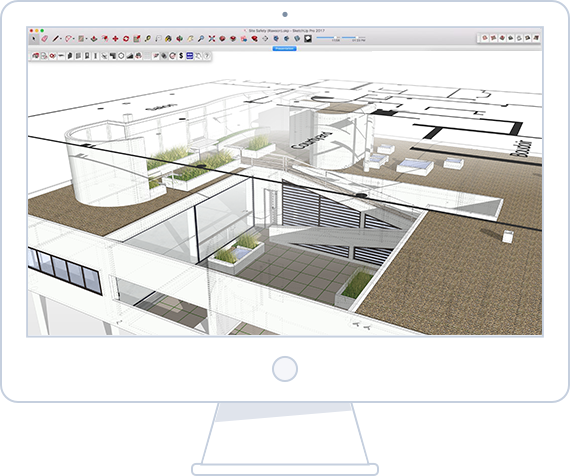The width and height of the screenshot is (570, 476).
Task: Click the Zoom magnifier tool
Action: (201, 39)
